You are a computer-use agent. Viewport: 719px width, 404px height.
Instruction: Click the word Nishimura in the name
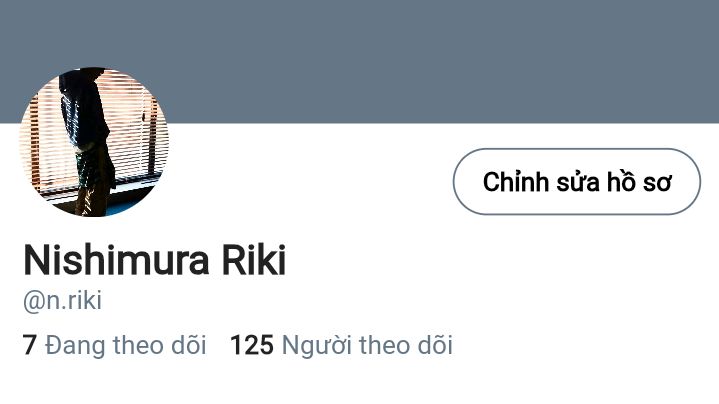click(116, 260)
